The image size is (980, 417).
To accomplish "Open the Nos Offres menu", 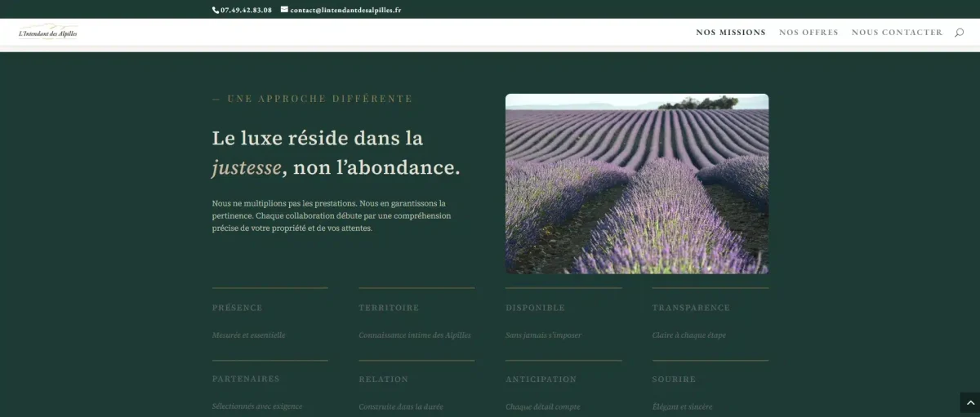I will 808,33.
